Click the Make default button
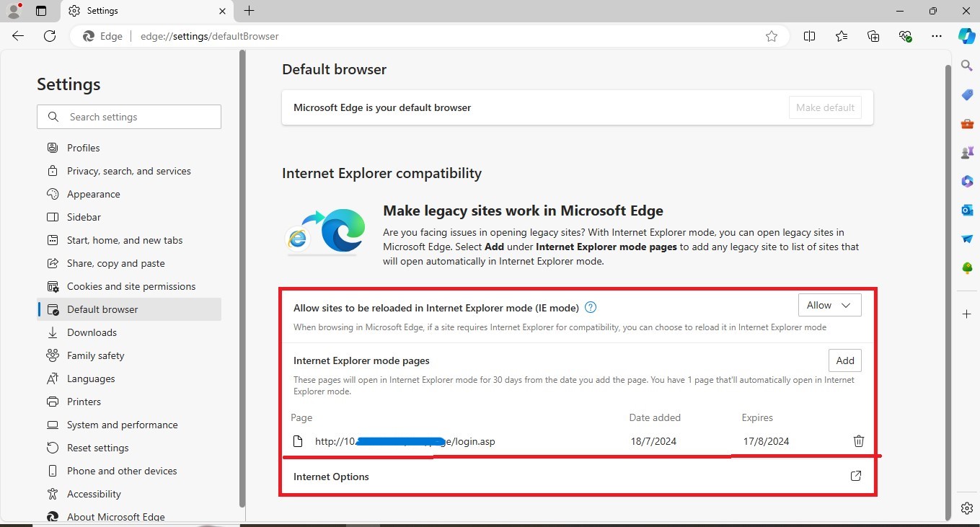The height and width of the screenshot is (527, 980). point(825,107)
